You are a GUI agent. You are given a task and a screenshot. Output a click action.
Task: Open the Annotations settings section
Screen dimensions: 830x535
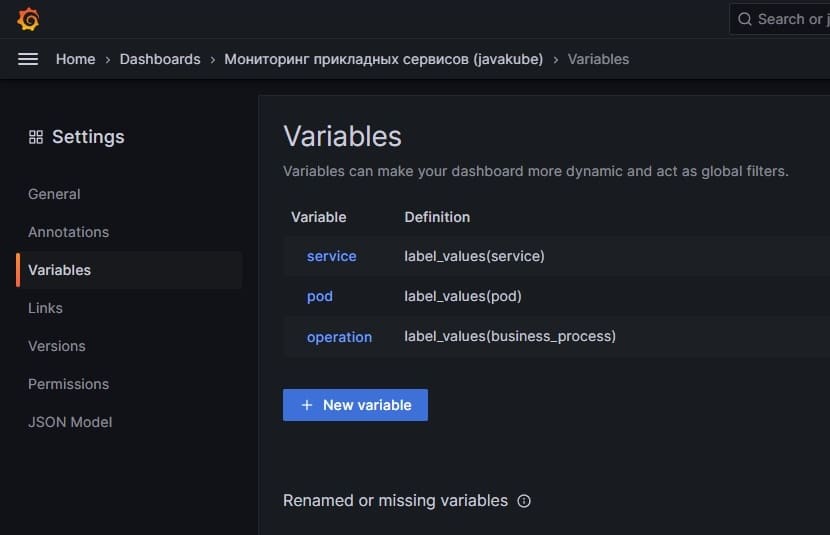(68, 232)
